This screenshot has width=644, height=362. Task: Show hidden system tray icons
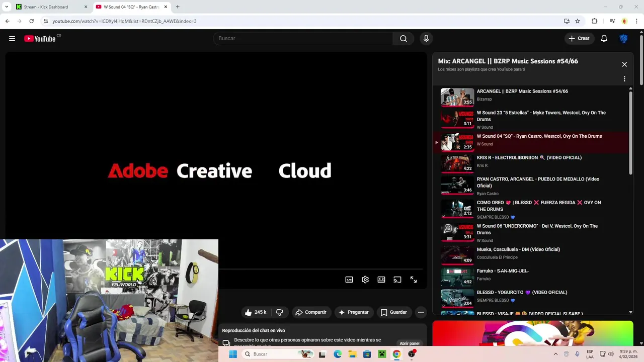[x=555, y=354]
